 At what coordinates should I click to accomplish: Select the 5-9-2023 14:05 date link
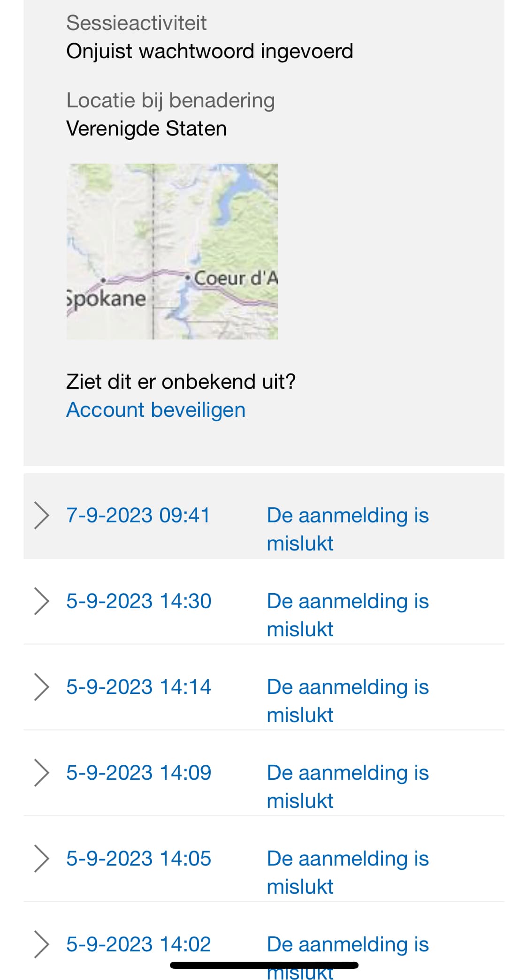click(139, 859)
